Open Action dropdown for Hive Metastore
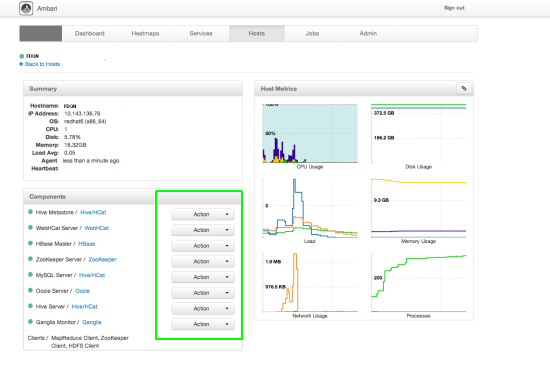This screenshot has width=550, height=365. (x=203, y=214)
